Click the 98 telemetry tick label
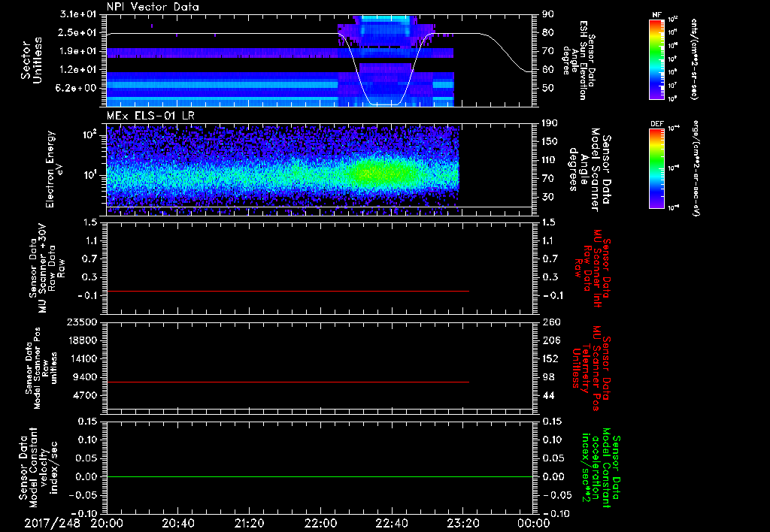This screenshot has width=770, height=532. 548,377
